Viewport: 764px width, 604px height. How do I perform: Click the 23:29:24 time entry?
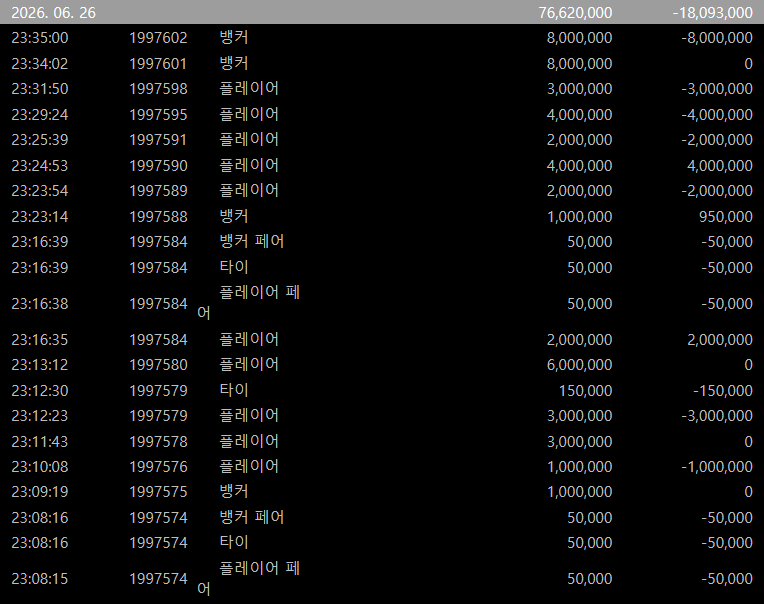(x=40, y=115)
